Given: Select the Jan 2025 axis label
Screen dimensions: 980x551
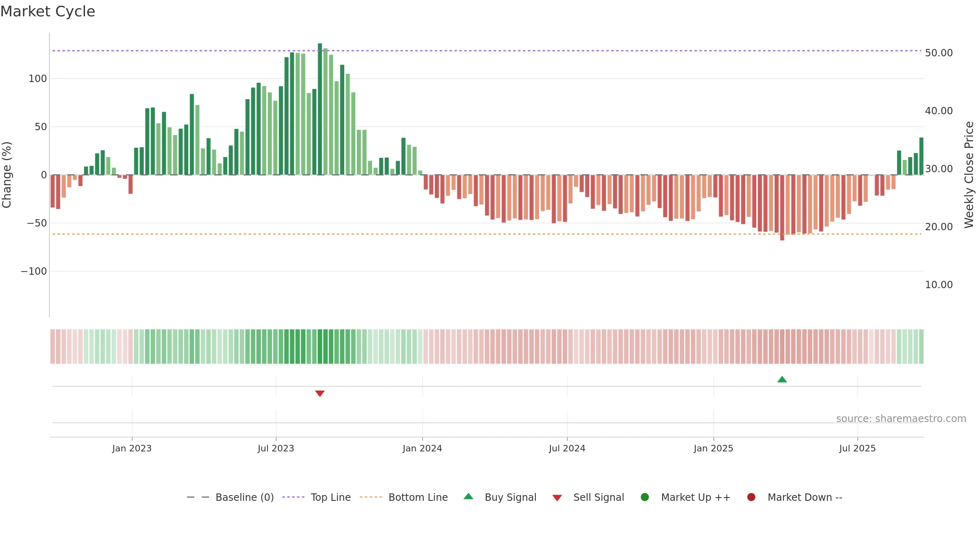Looking at the screenshot, I should click(713, 448).
